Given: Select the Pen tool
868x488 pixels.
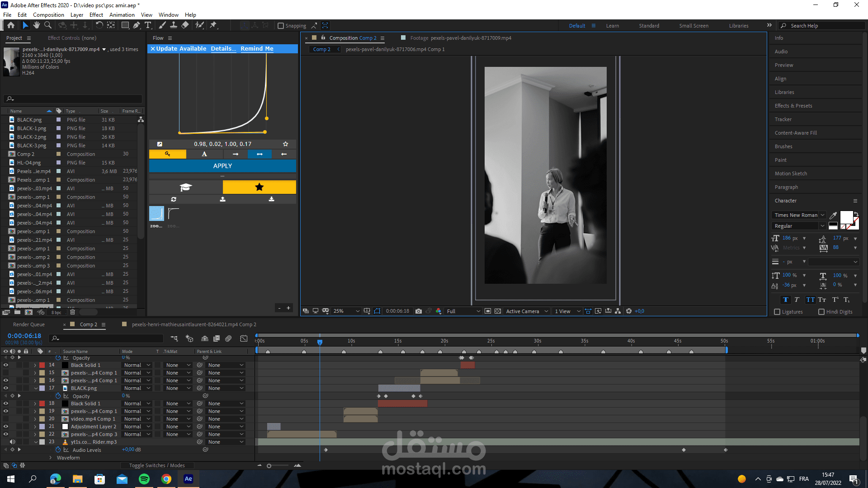Looking at the screenshot, I should point(137,25).
